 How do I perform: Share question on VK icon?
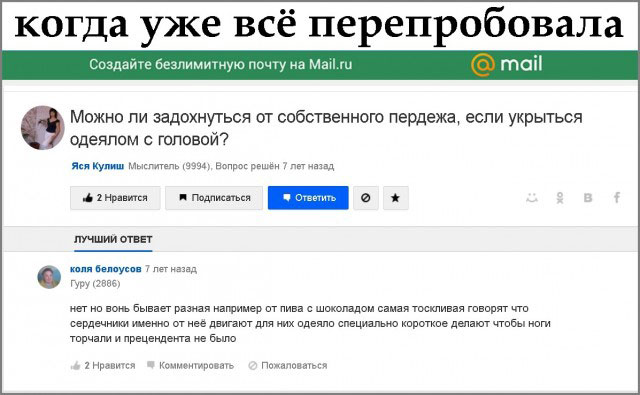click(x=588, y=198)
